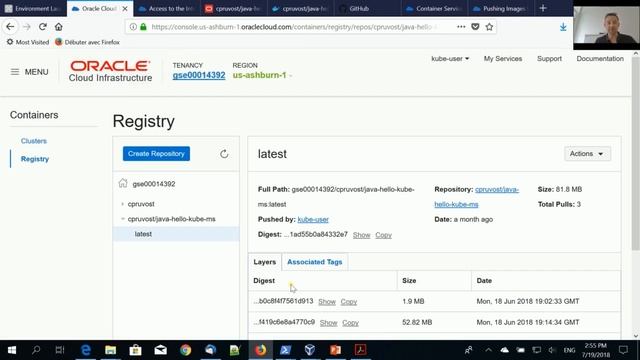The image size is (640, 360).
Task: Bookmark this page with the star
Action: click(489, 27)
